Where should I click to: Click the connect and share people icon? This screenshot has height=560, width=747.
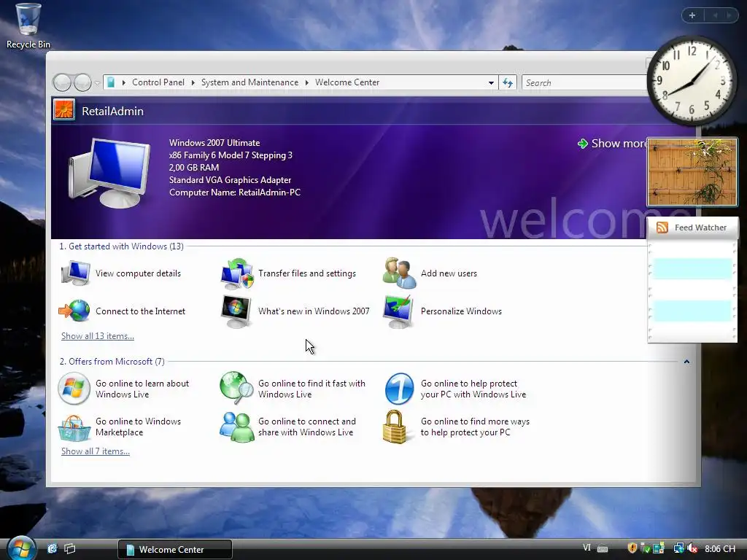point(237,427)
